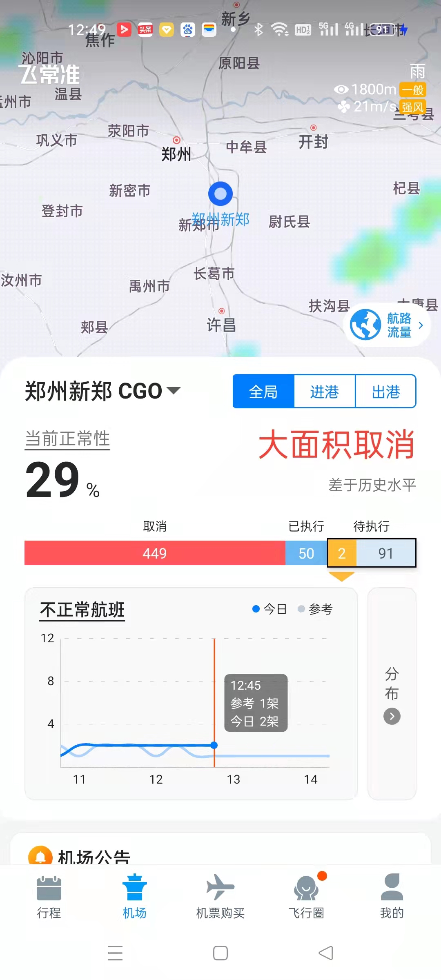Expand the 分布 side panel arrow
441x980 pixels.
click(x=392, y=716)
